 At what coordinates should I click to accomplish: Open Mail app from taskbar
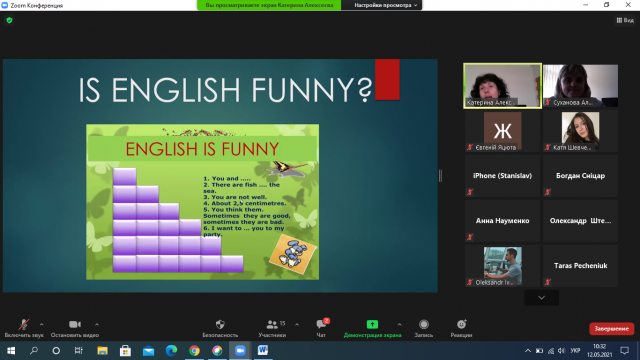[x=149, y=351]
